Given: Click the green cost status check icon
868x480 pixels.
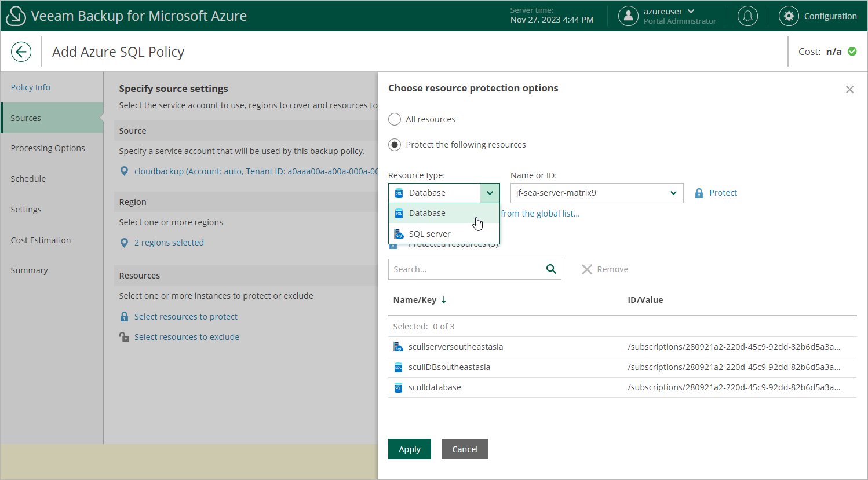Looking at the screenshot, I should click(x=852, y=52).
